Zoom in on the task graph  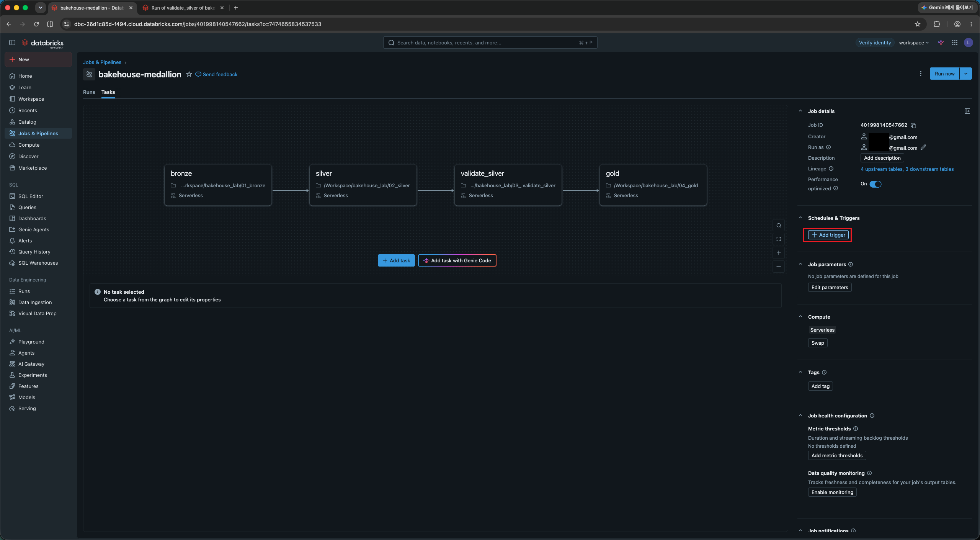779,253
